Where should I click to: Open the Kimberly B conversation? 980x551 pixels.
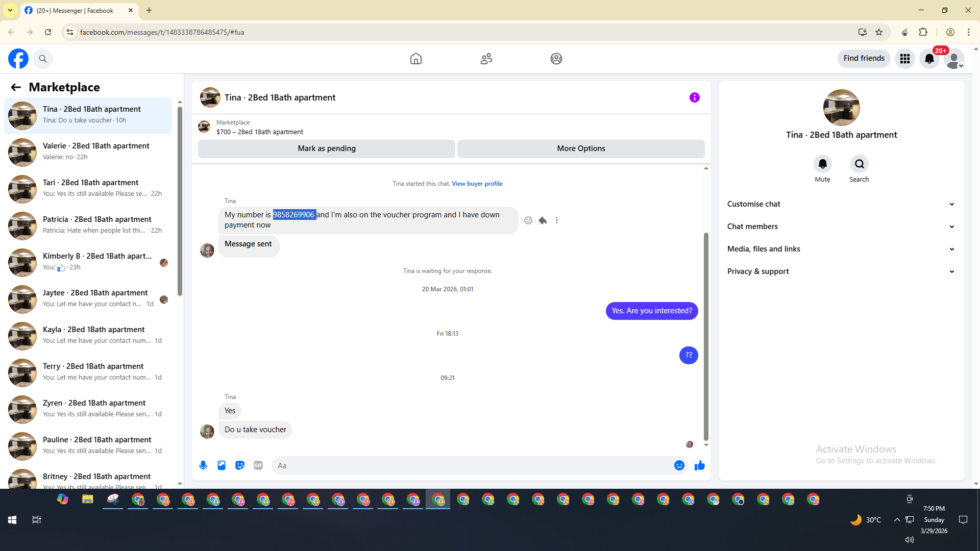tap(88, 262)
